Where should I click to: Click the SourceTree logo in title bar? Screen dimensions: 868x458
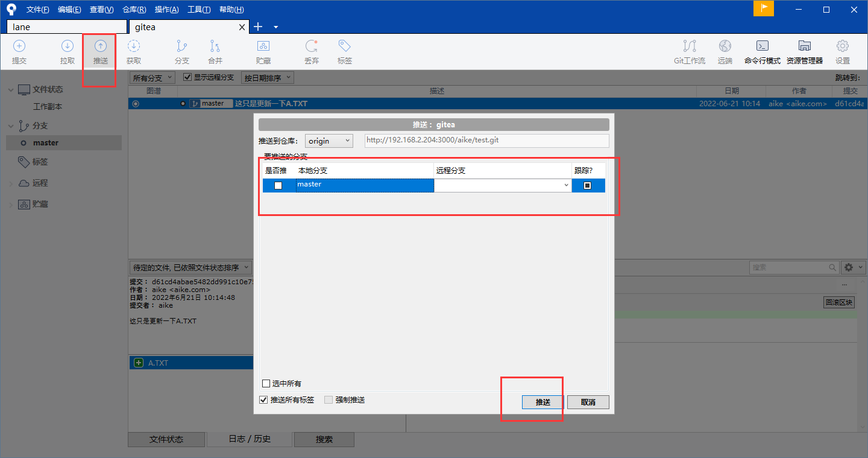point(11,9)
